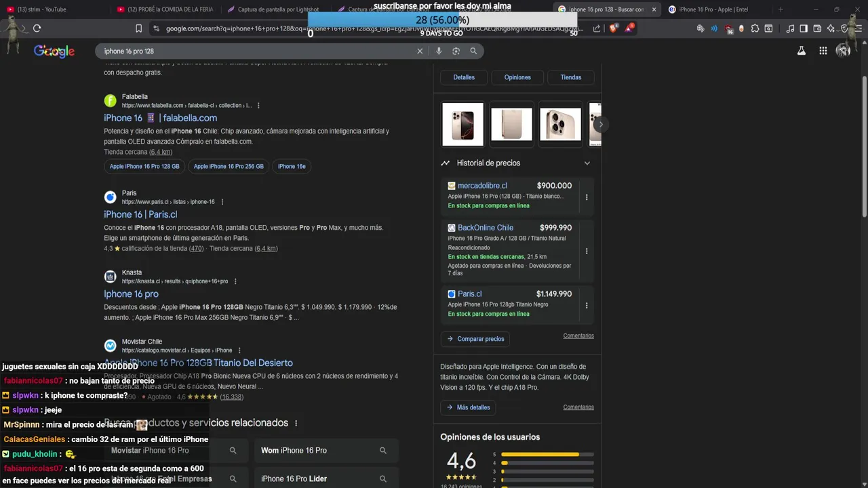
Task: Open the Brave Wallet icon
Action: click(x=817, y=28)
